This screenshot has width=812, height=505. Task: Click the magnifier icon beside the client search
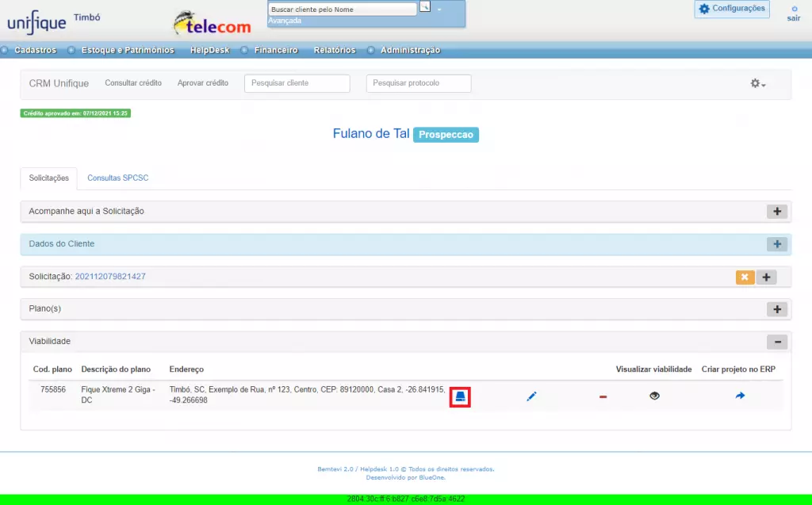[x=425, y=6]
